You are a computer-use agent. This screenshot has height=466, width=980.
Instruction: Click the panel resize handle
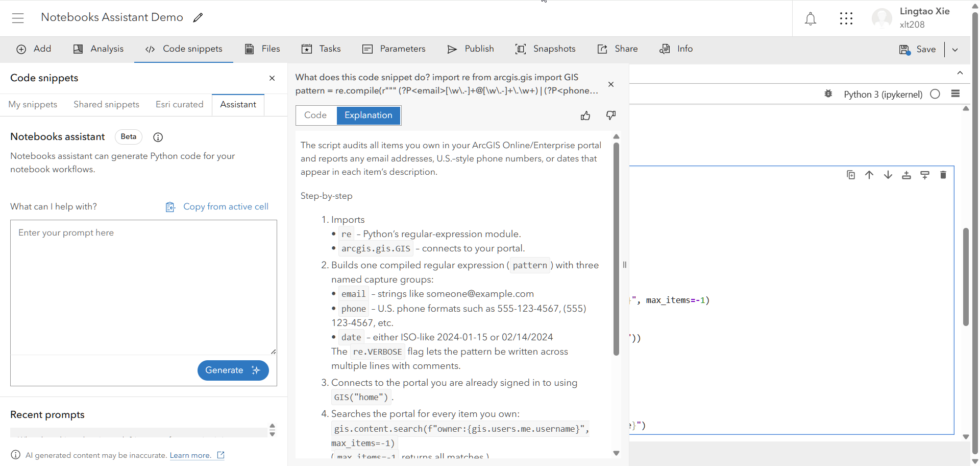point(625,265)
